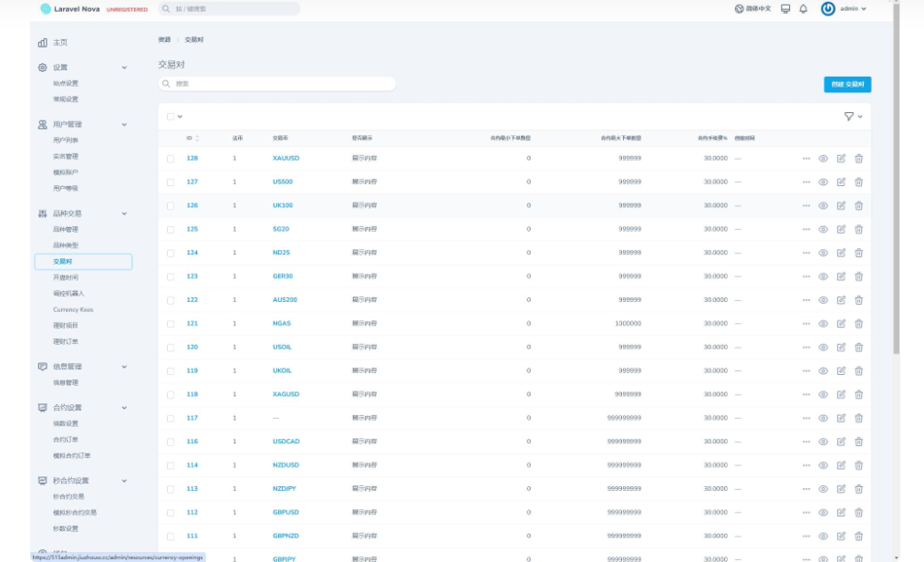Select the checkbox for row 119
This screenshot has width=924, height=562.
pos(171,371)
